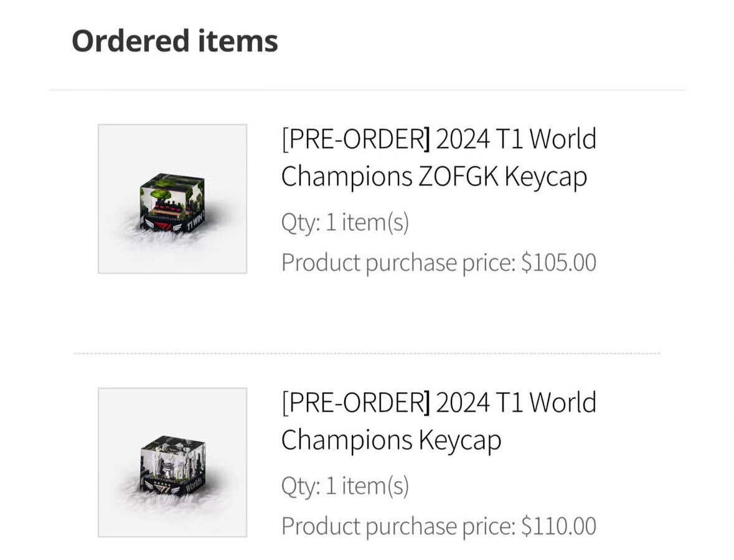
Task: Click the quantity line of the $110.00 item
Action: pyautogui.click(x=345, y=486)
